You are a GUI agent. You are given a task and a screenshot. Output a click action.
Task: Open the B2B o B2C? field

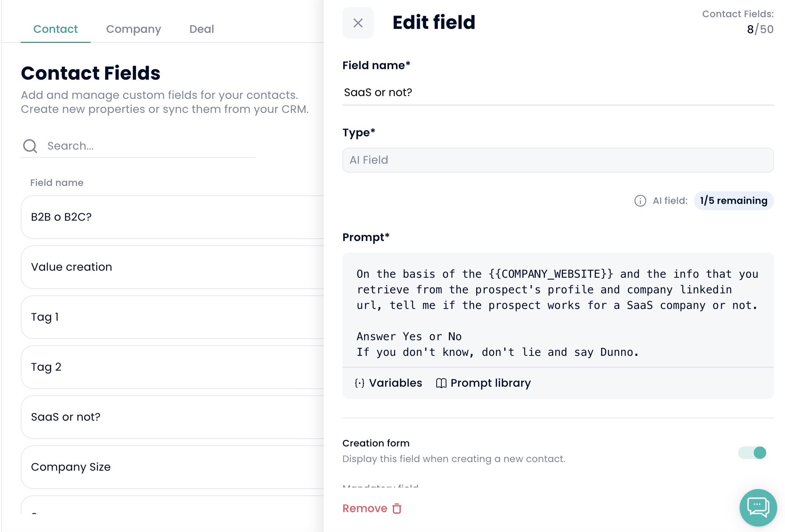pos(172,217)
